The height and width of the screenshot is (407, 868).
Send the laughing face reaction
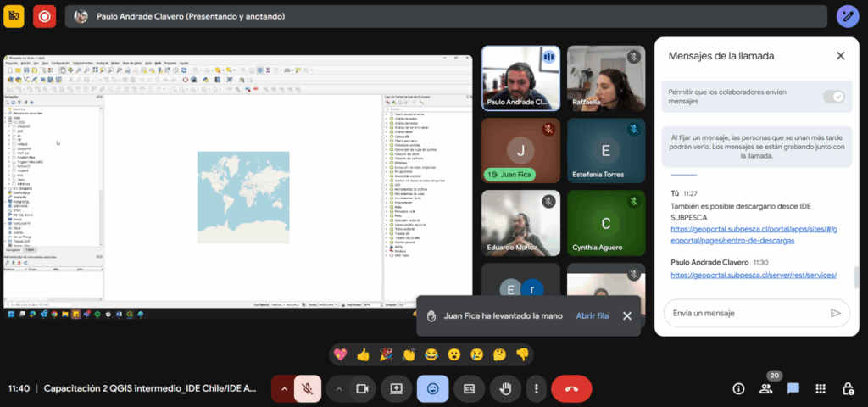(x=431, y=354)
